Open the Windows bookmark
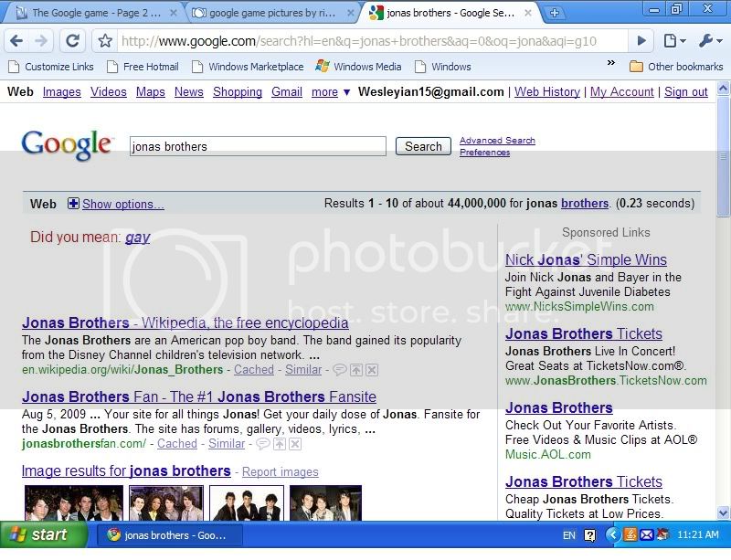Image resolution: width=731 pixels, height=560 pixels. (x=443, y=67)
